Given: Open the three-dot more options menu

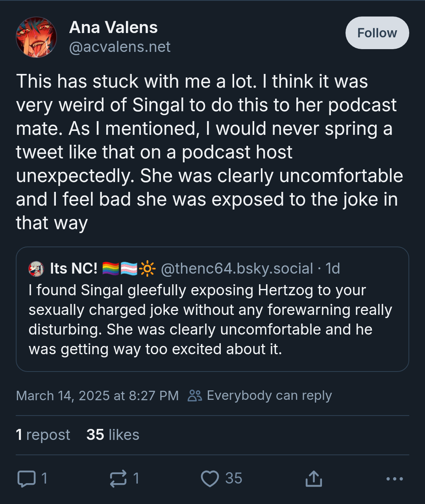Looking at the screenshot, I should [394, 479].
